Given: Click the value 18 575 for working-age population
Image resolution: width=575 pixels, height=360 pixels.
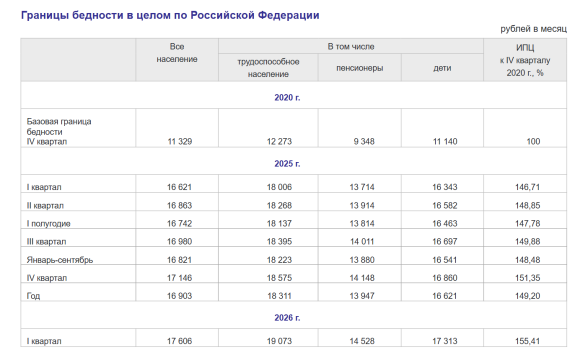Looking at the screenshot, I should [279, 278].
